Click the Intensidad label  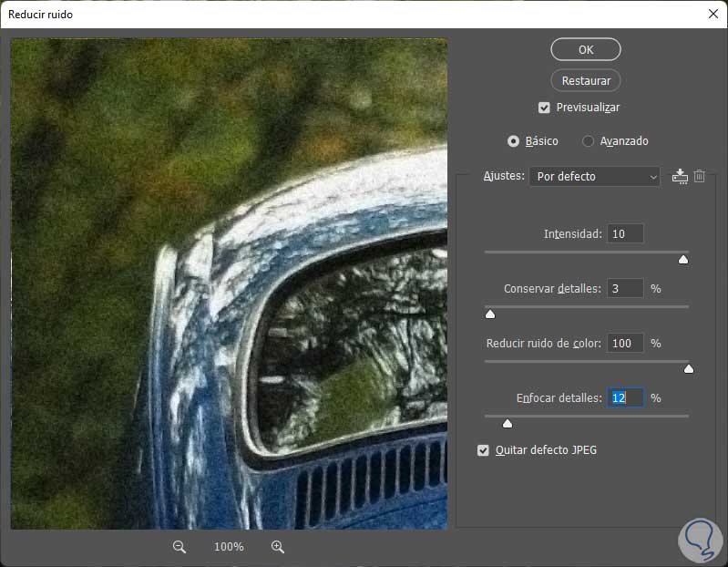coord(572,234)
